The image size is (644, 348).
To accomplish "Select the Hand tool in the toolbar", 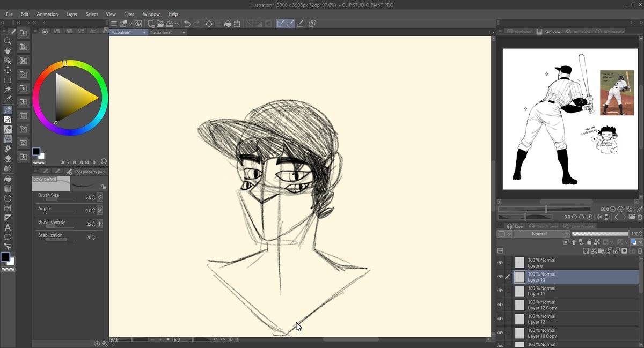I will point(8,50).
